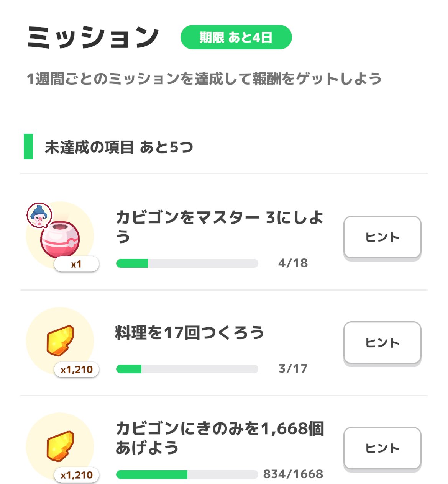Tap the dream shard icon for the cooking mission

pyautogui.click(x=60, y=340)
